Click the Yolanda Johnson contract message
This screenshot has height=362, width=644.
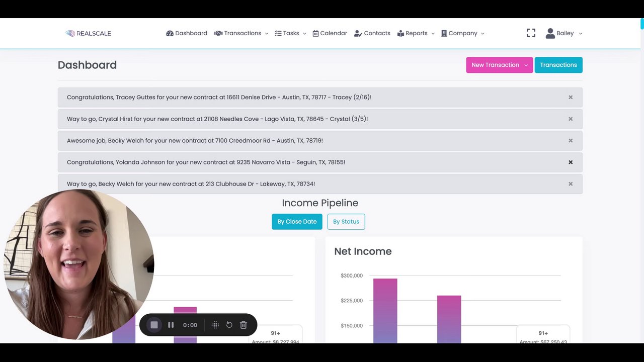click(206, 162)
